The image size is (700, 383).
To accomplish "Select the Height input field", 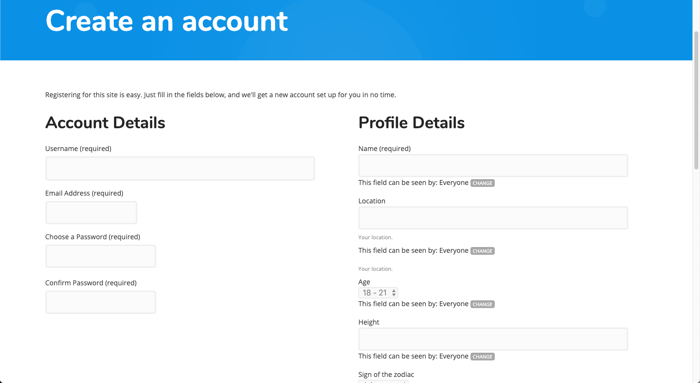I will pyautogui.click(x=493, y=339).
